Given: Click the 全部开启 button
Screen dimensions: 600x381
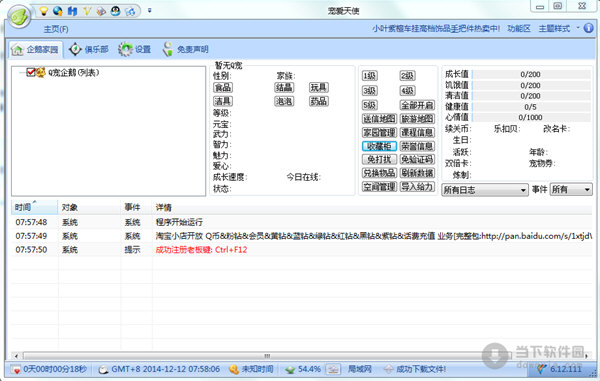Looking at the screenshot, I should [x=417, y=105].
